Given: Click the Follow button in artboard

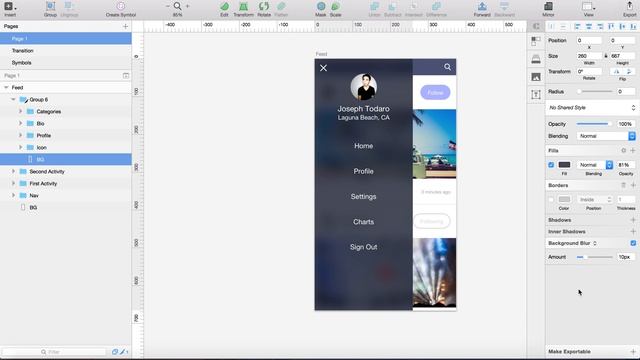Looking at the screenshot, I should 435,93.
